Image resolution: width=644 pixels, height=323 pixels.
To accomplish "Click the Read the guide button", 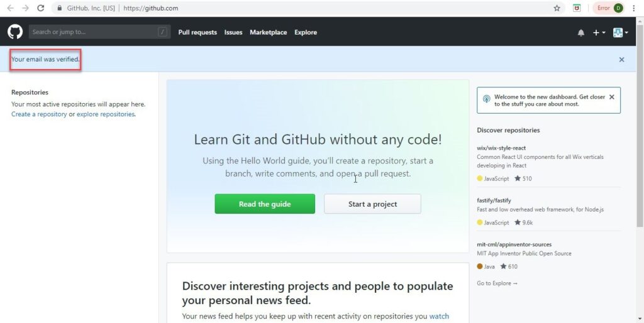I will (x=265, y=204).
